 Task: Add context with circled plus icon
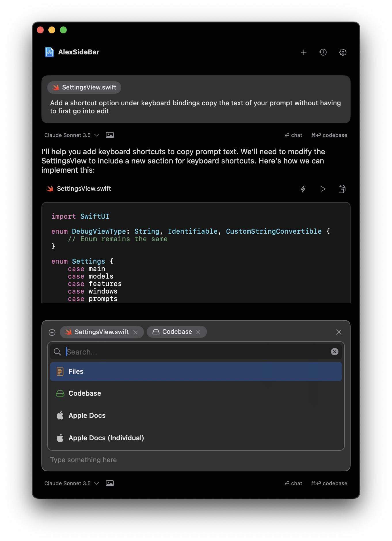click(x=52, y=332)
